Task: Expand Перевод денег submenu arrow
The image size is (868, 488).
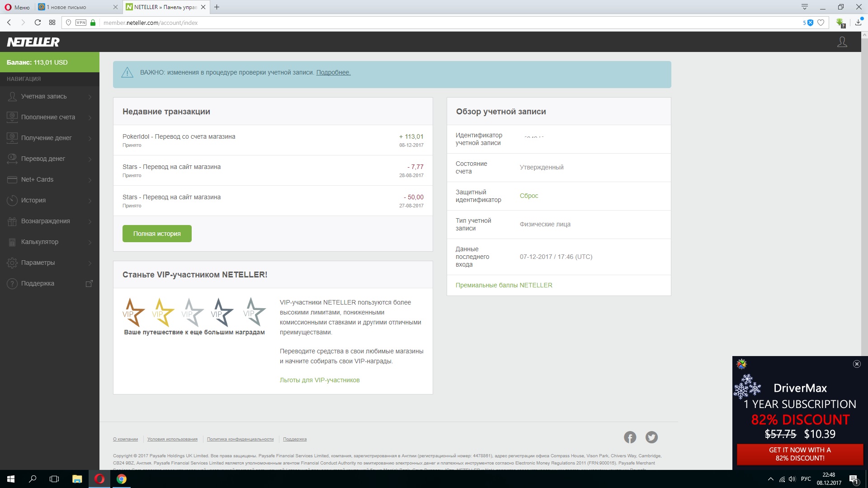Action: (x=90, y=159)
